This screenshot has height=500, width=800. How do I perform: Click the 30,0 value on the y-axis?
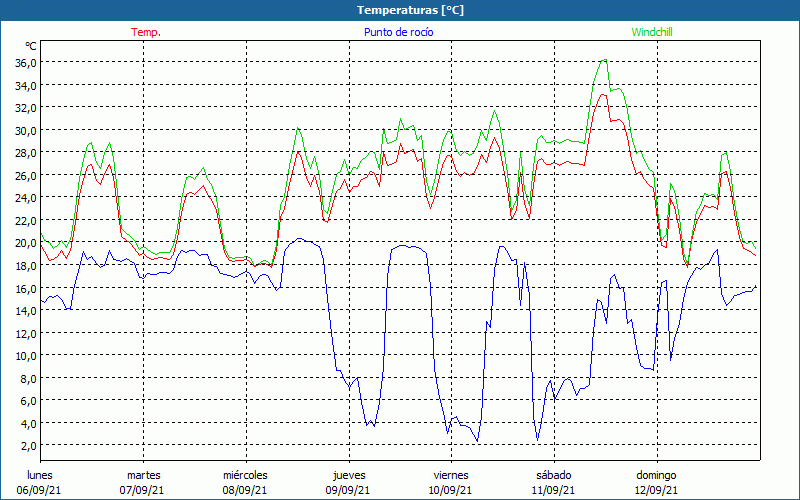tap(26, 130)
